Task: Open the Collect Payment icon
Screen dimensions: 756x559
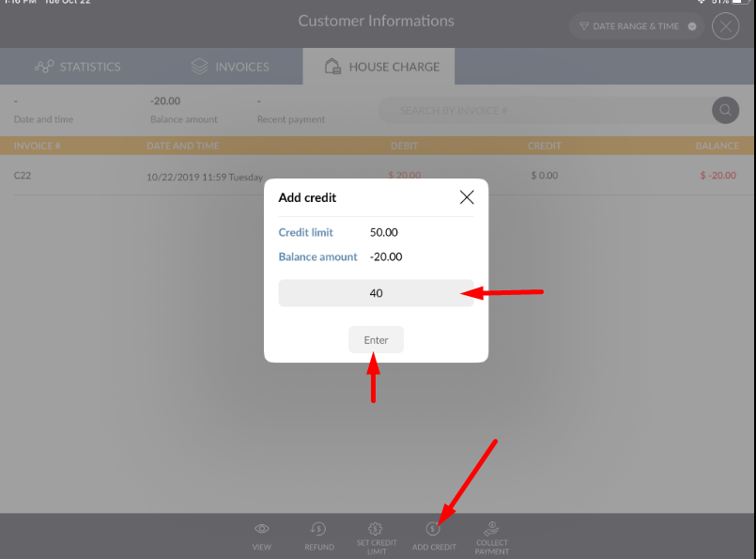Action: (491, 529)
